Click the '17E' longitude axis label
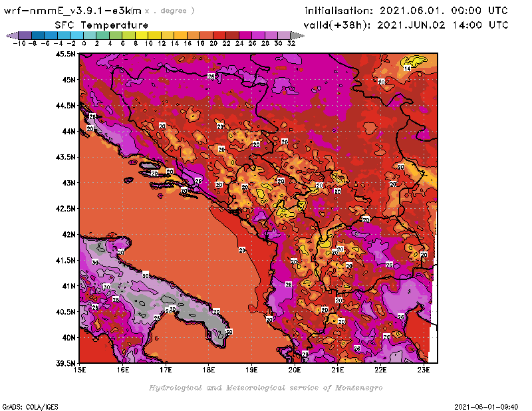 click(x=166, y=370)
